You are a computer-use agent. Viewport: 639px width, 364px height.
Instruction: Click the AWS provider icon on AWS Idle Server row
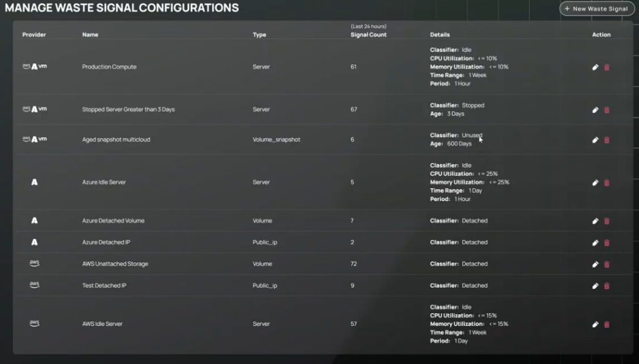[x=34, y=323]
